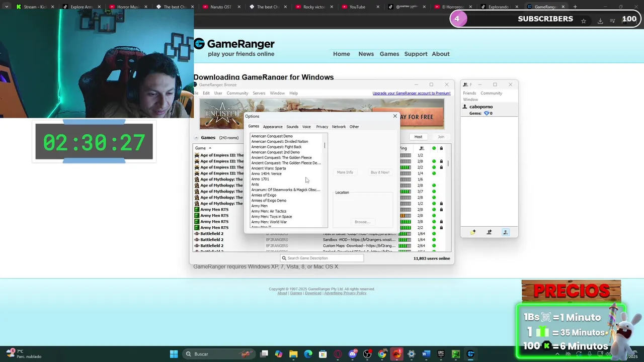Open Word from the taskbar
This screenshot has width=644, height=362.
click(426, 354)
